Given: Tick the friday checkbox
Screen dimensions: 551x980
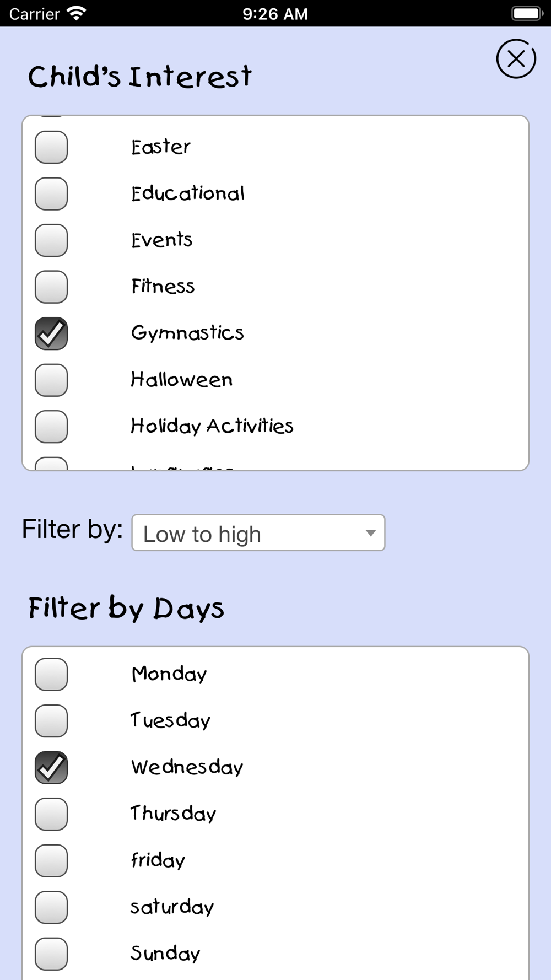Looking at the screenshot, I should [51, 860].
